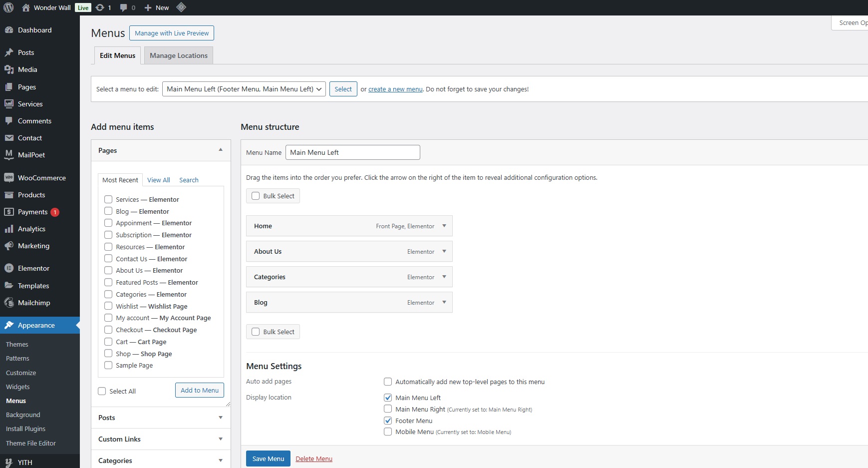Click the Elementor sidebar icon
Image resolution: width=868 pixels, height=468 pixels.
[x=8, y=268]
